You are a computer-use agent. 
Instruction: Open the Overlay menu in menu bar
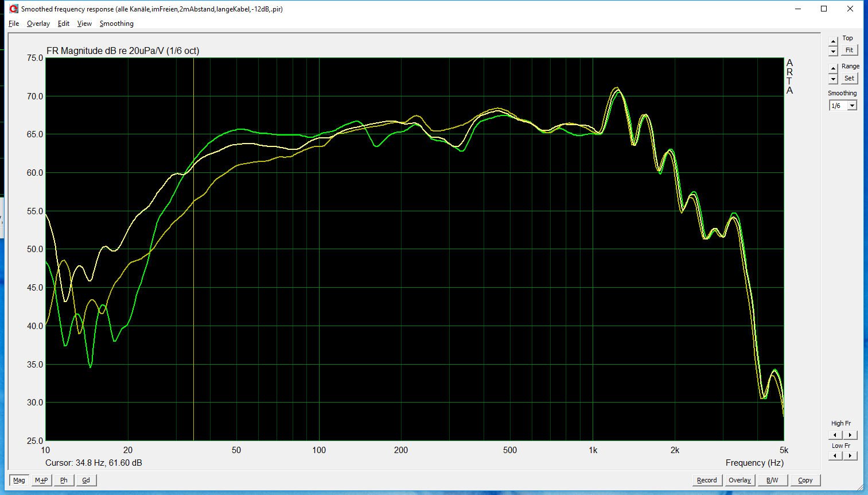pos(38,24)
